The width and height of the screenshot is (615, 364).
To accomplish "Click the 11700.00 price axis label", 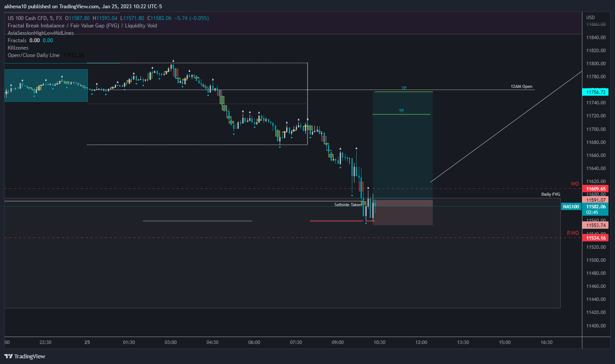I will click(596, 129).
